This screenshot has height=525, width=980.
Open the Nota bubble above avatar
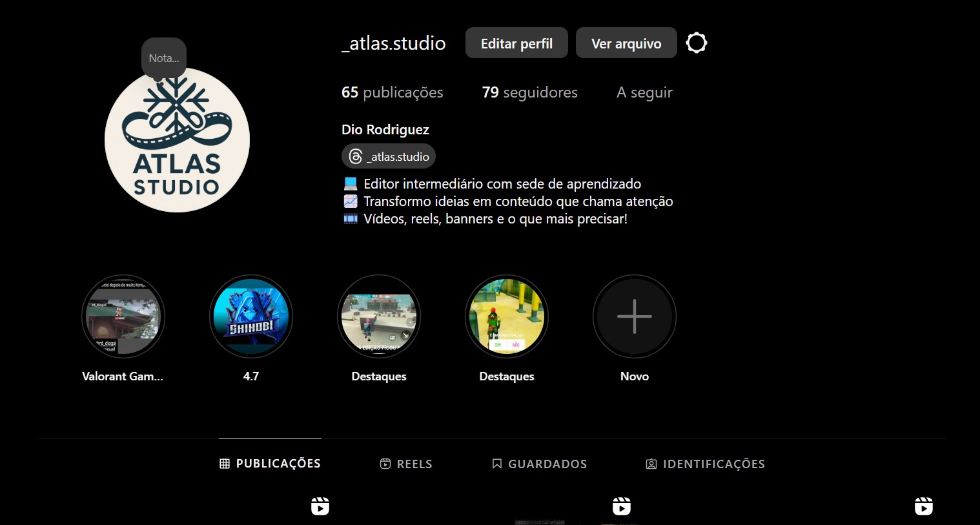point(164,58)
